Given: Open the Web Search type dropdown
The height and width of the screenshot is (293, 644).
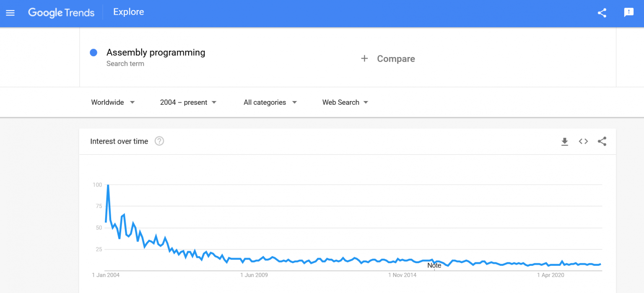Looking at the screenshot, I should click(345, 102).
